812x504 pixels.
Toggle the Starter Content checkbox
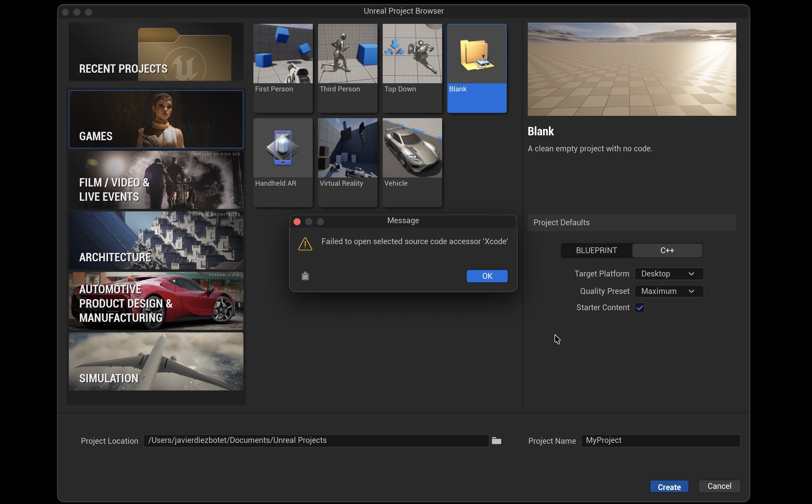(639, 307)
